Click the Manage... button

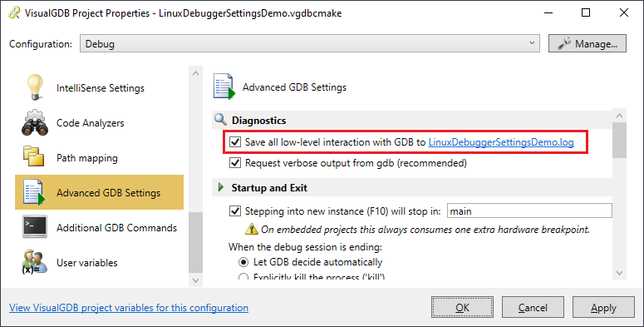[x=587, y=43]
